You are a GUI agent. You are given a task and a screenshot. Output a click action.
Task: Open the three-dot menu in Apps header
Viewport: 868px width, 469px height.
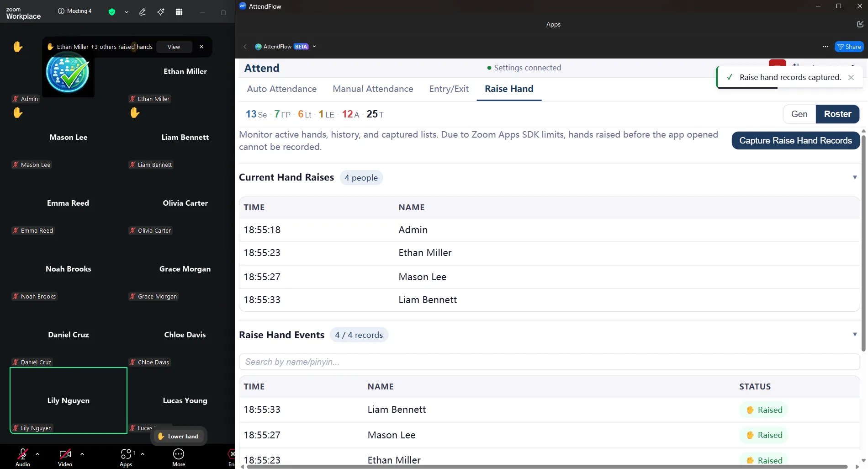pos(825,47)
